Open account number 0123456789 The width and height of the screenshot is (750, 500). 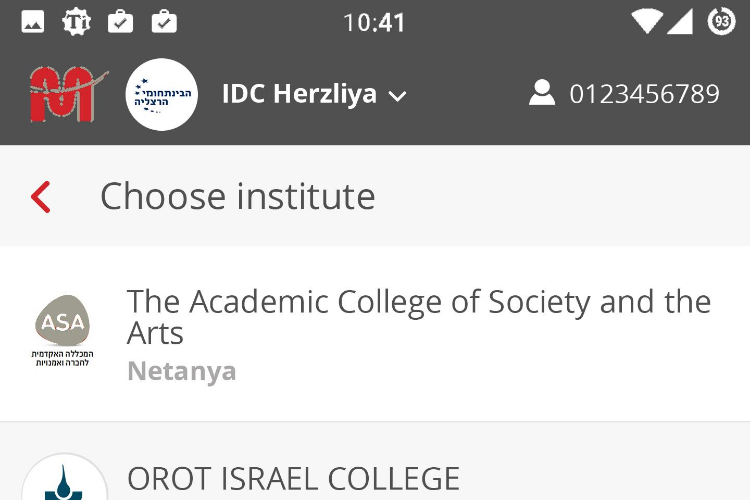(x=644, y=94)
